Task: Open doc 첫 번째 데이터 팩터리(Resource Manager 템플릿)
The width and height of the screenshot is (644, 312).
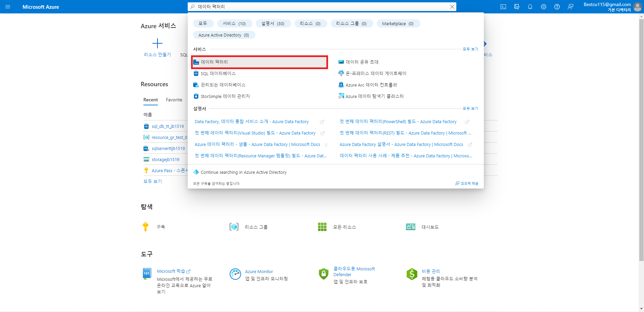Action: pos(261,156)
